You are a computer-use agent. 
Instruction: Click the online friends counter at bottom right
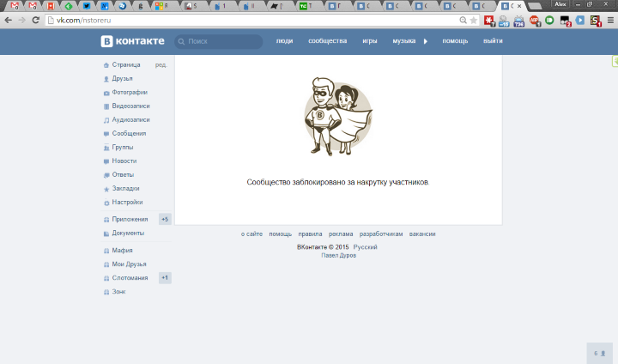click(599, 354)
